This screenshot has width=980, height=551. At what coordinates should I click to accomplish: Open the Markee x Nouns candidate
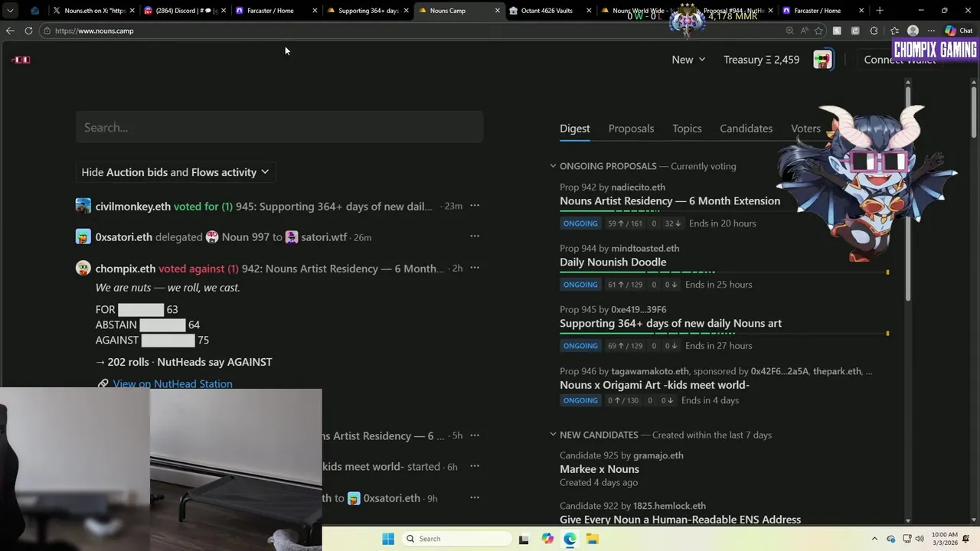click(599, 469)
